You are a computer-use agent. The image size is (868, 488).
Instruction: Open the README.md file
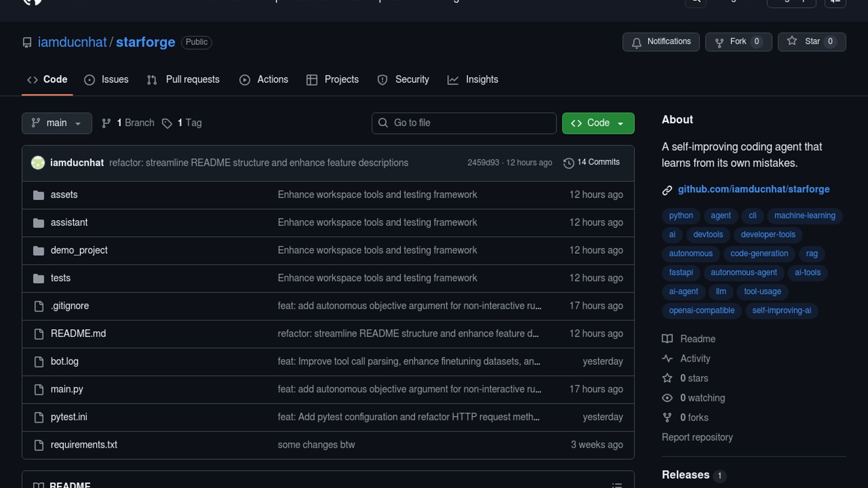pos(78,333)
